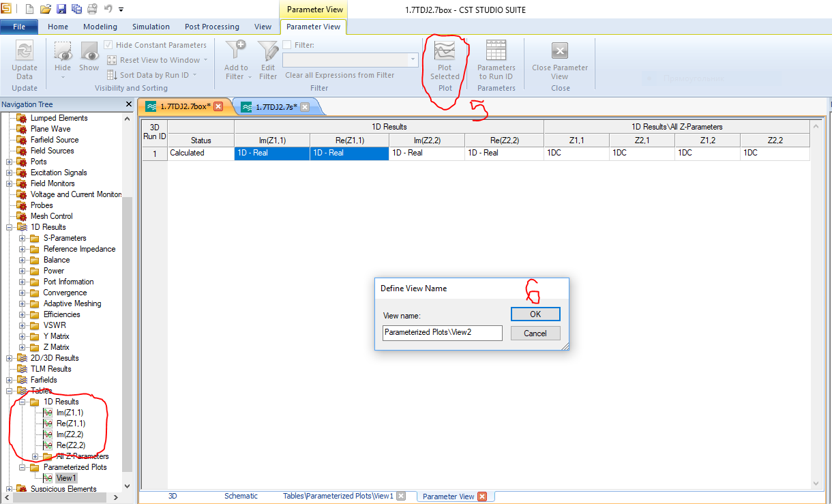Click the Im(Z2,2) column header
Image resolution: width=832 pixels, height=504 pixels.
(427, 140)
